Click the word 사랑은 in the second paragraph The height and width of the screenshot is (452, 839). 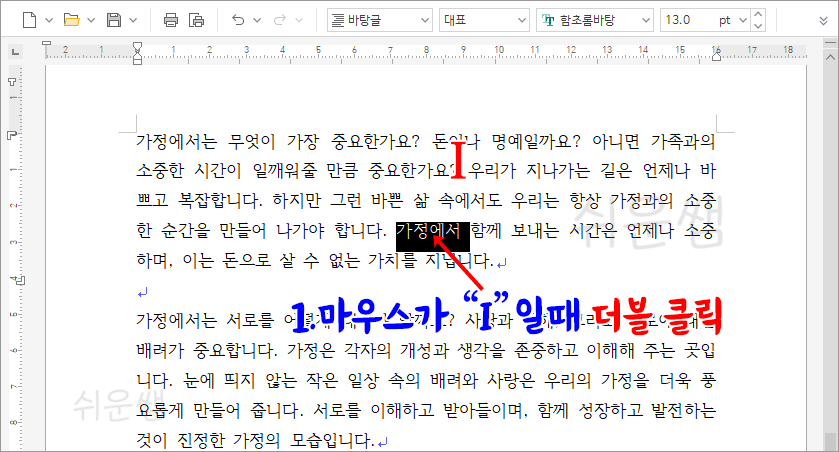tap(510, 381)
